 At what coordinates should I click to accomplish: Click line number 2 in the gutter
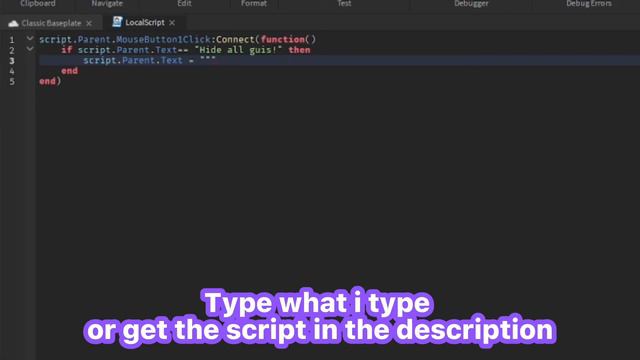(12, 50)
